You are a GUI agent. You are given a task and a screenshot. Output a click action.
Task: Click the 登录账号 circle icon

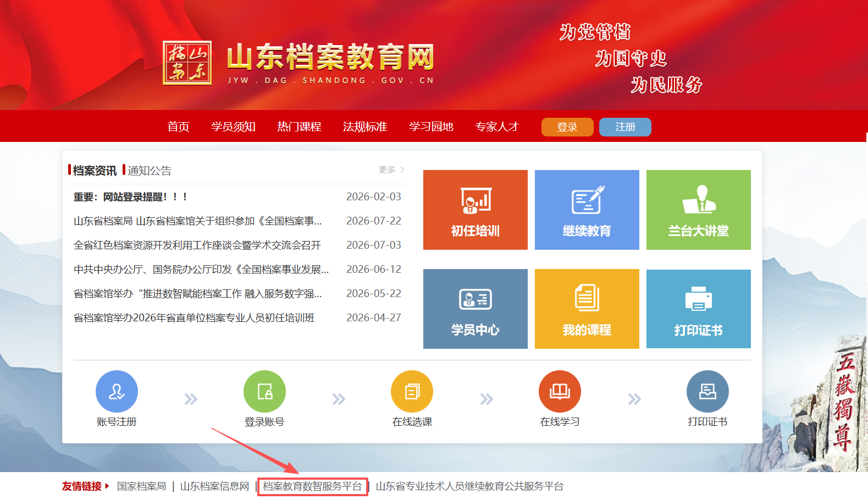[x=264, y=391]
